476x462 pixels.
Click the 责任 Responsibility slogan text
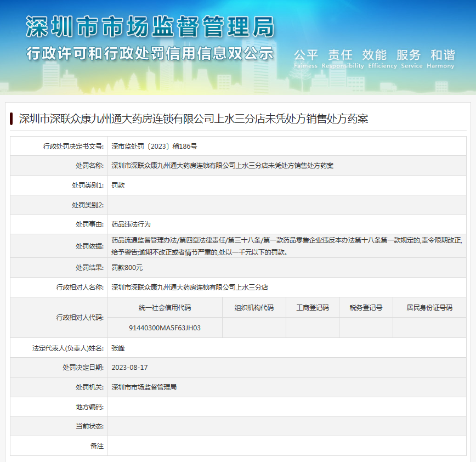(x=343, y=59)
